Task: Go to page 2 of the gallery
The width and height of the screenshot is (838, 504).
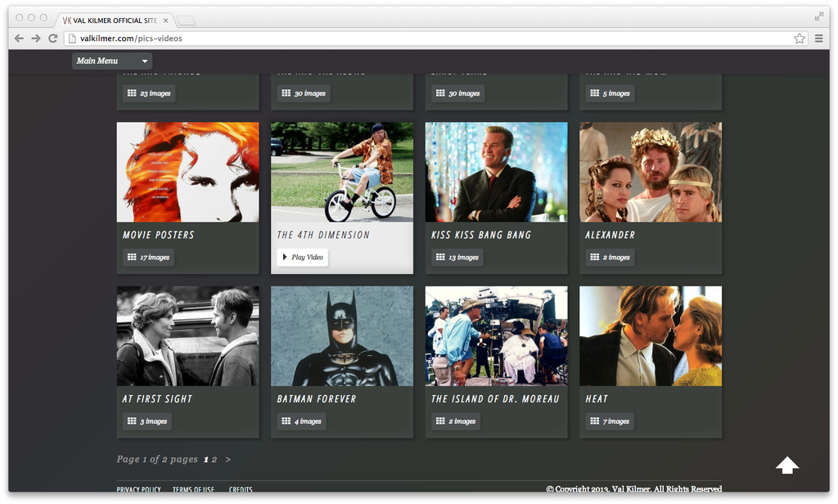Action: point(214,460)
